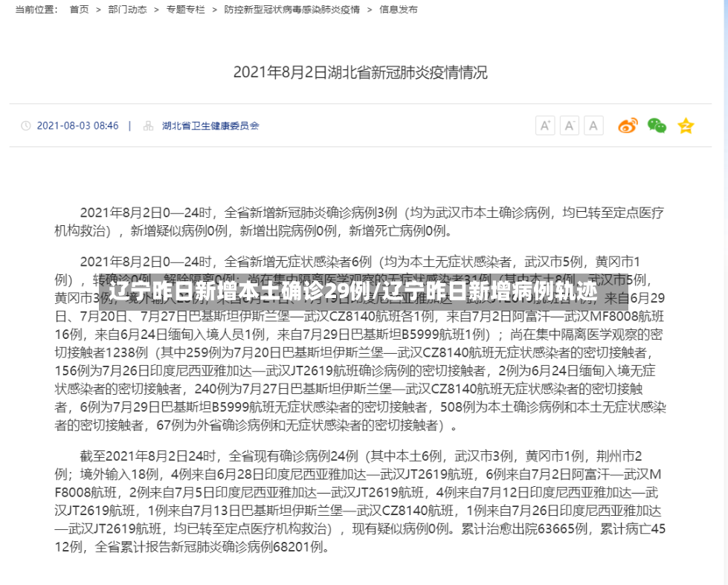Open 防控新型冠状病毒感染肺炎疫情 breadcrumb link
The image size is (728, 585).
point(291,9)
